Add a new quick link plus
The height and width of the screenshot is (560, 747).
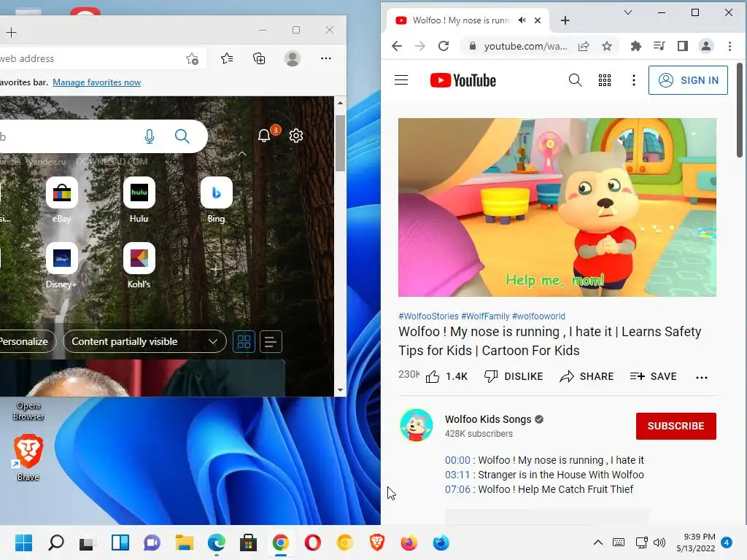(x=216, y=270)
